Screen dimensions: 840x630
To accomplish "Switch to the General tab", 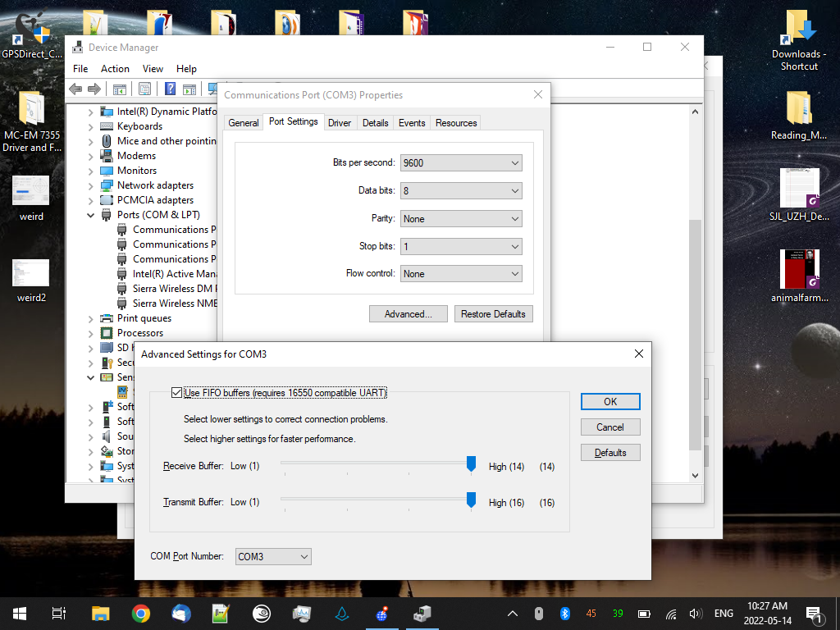I will tap(243, 123).
